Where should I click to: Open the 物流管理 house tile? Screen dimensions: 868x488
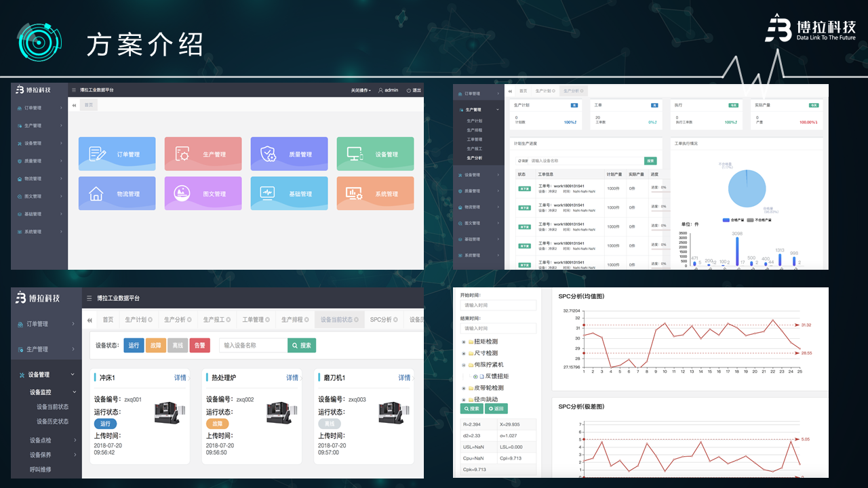pyautogui.click(x=117, y=193)
